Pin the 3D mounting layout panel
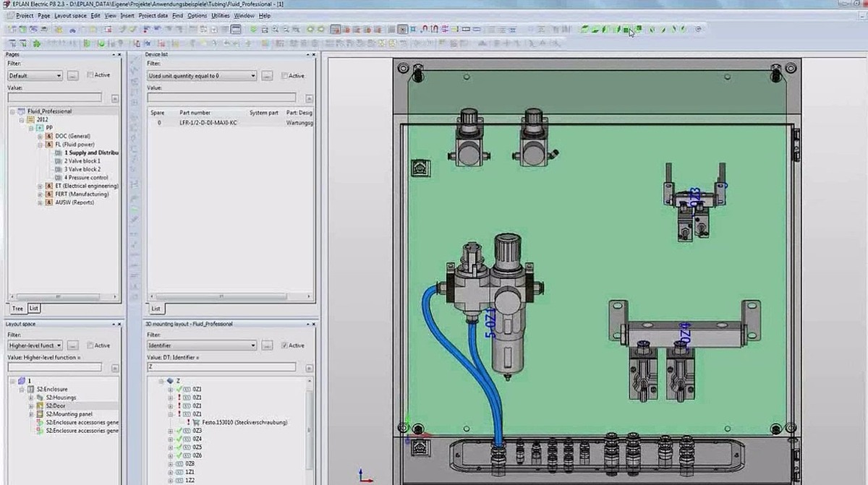Screen dimensions: 868x485 [x=307, y=324]
